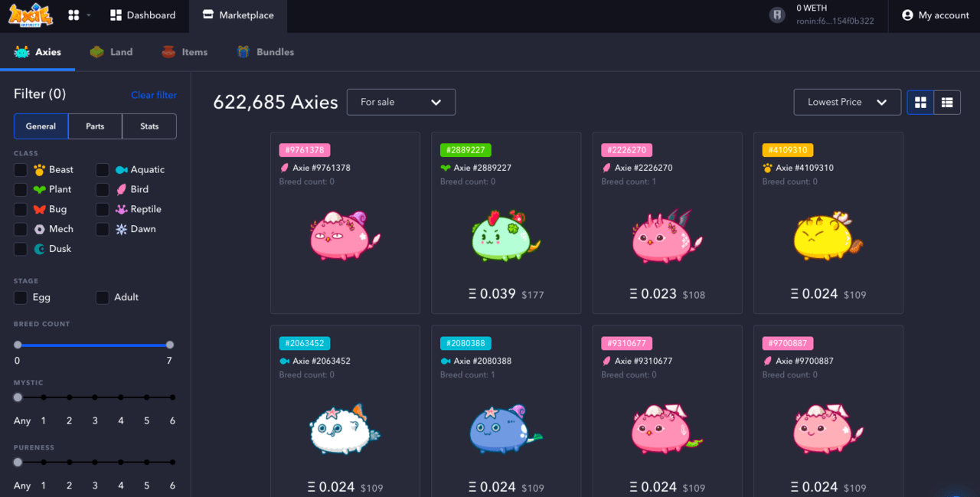Switch to the Items tab
The image size is (980, 497).
pos(185,52)
